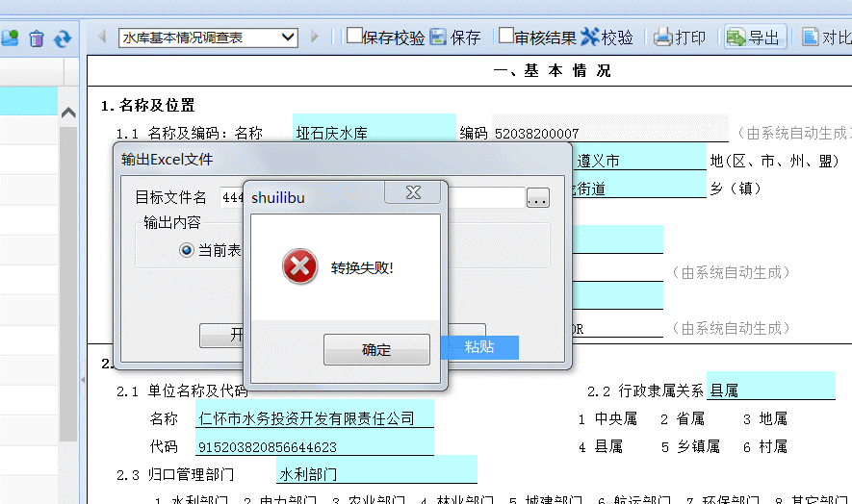Run 校验 validation tool

coord(607,37)
